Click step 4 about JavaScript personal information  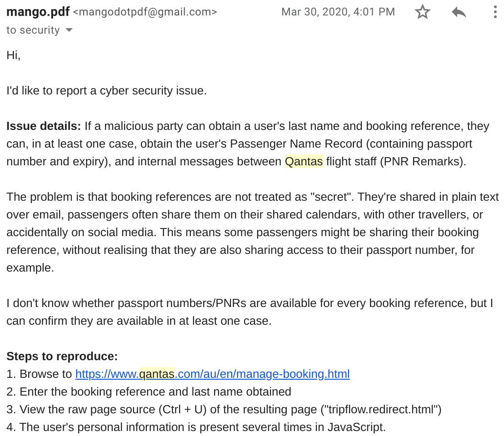tap(196, 427)
